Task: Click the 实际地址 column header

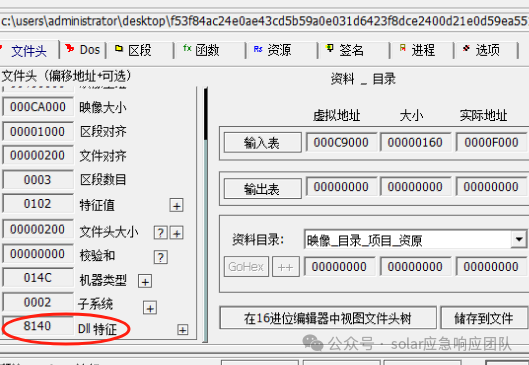Action: 483,116
